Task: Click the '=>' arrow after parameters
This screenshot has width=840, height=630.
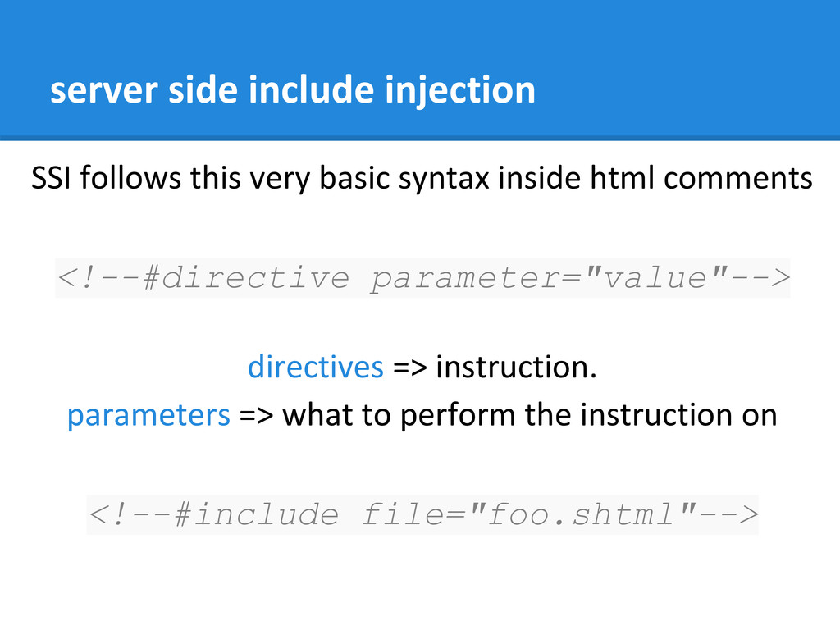Action: [x=256, y=416]
